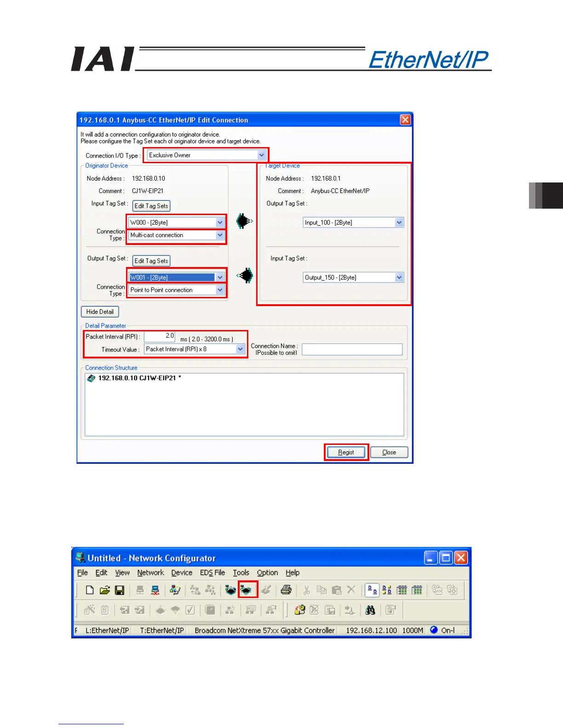Click the Network Configurator title bar app icon
The width and height of the screenshot is (563, 728).
80,558
